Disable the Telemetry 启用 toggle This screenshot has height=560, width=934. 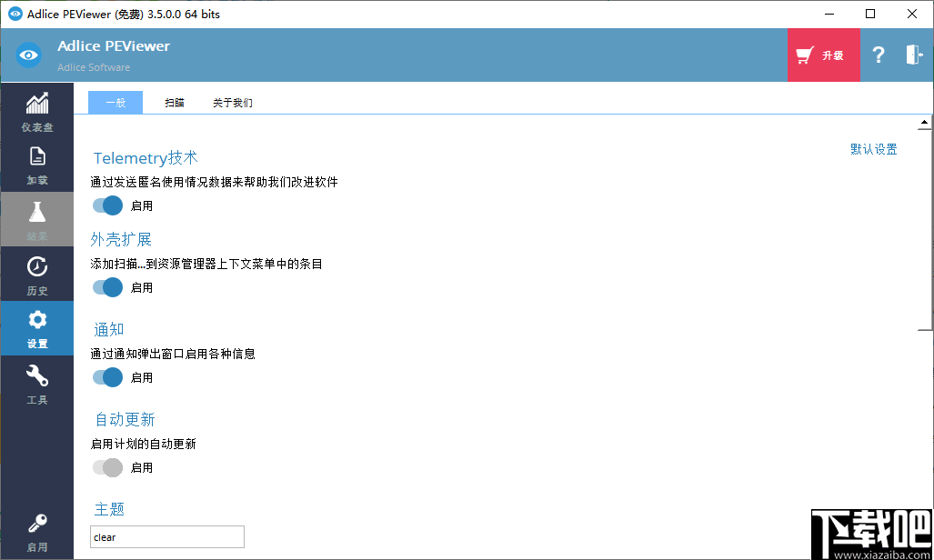(106, 205)
